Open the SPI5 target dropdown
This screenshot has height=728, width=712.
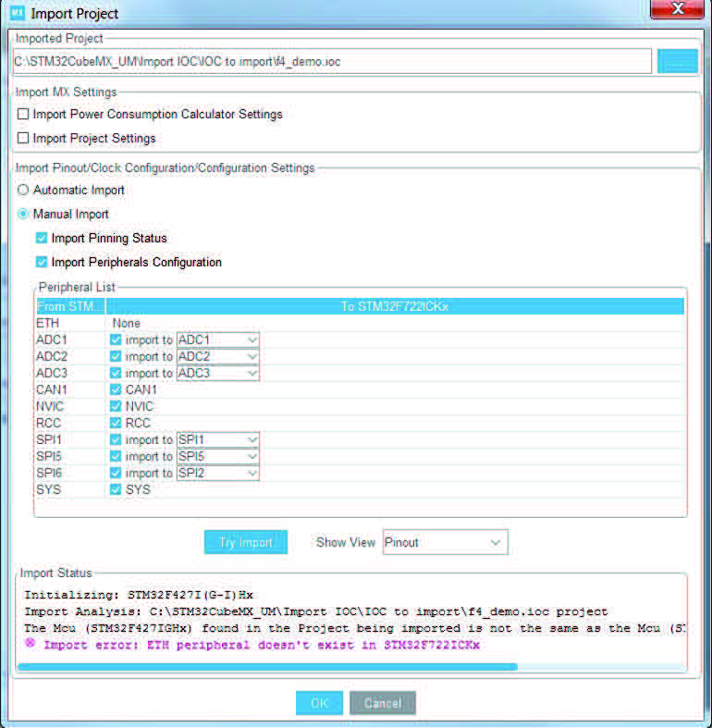click(217, 456)
